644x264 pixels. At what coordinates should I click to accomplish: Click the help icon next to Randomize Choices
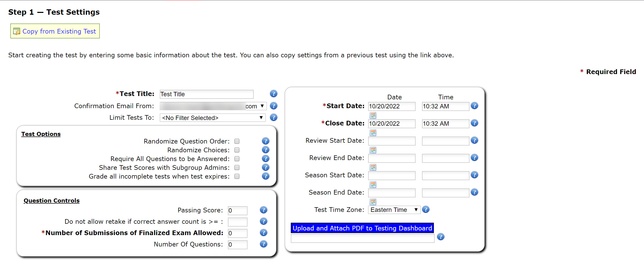266,150
